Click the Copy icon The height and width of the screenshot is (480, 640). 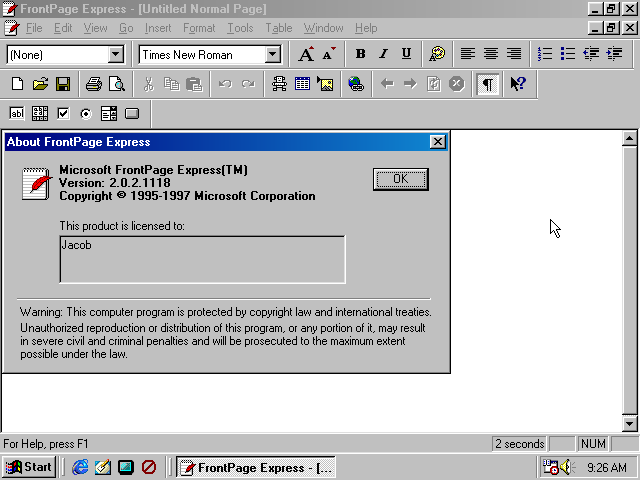pyautogui.click(x=171, y=84)
